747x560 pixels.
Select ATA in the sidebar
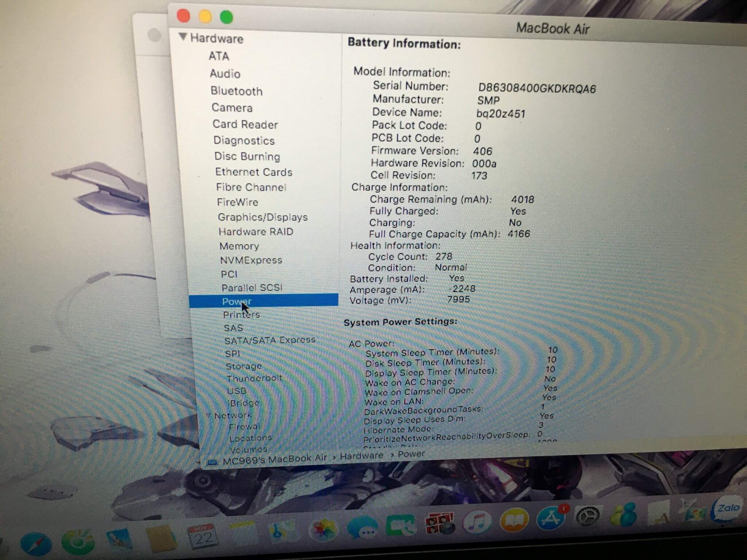pos(219,56)
